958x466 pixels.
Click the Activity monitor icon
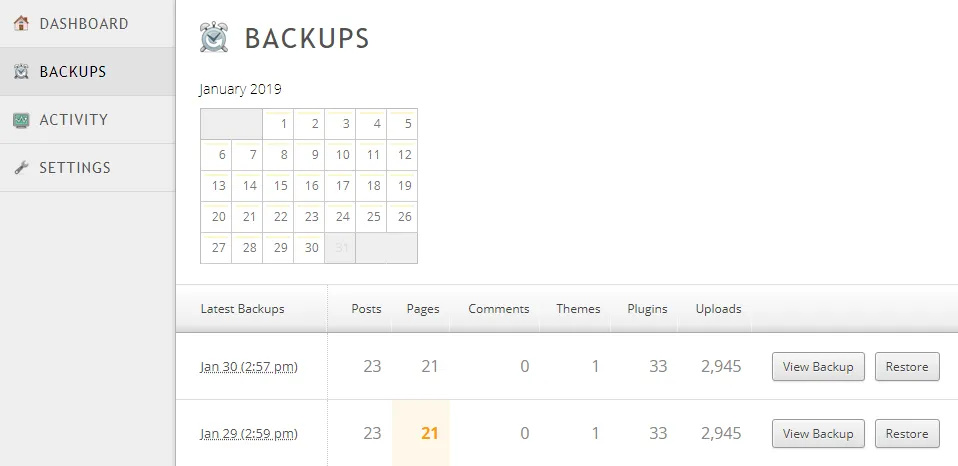[21, 120]
